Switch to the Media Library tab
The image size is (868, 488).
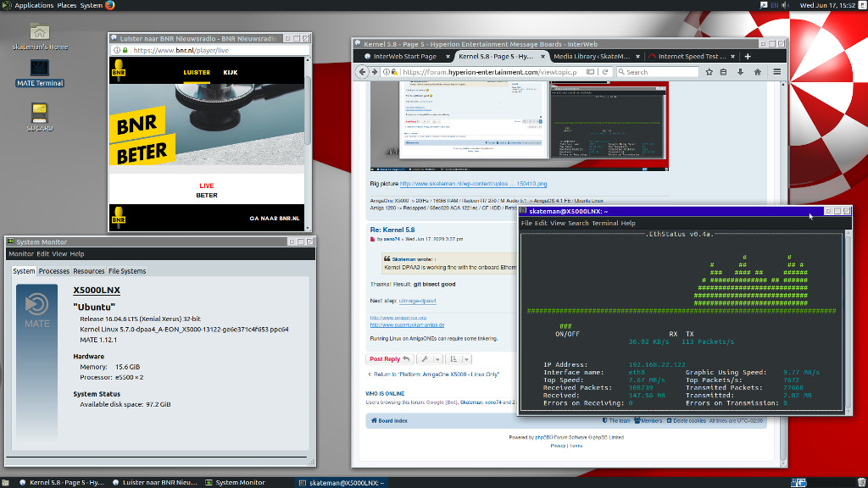pos(592,57)
